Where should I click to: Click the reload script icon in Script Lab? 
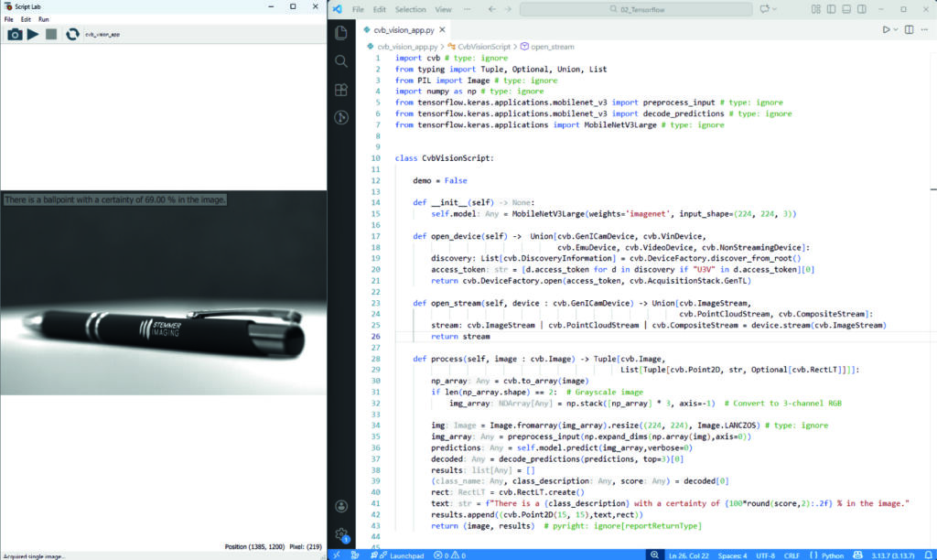point(70,34)
